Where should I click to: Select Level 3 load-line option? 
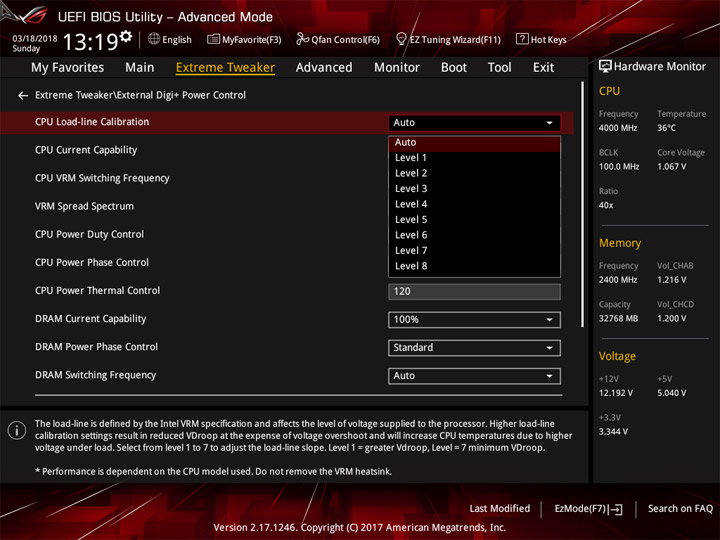pos(474,189)
